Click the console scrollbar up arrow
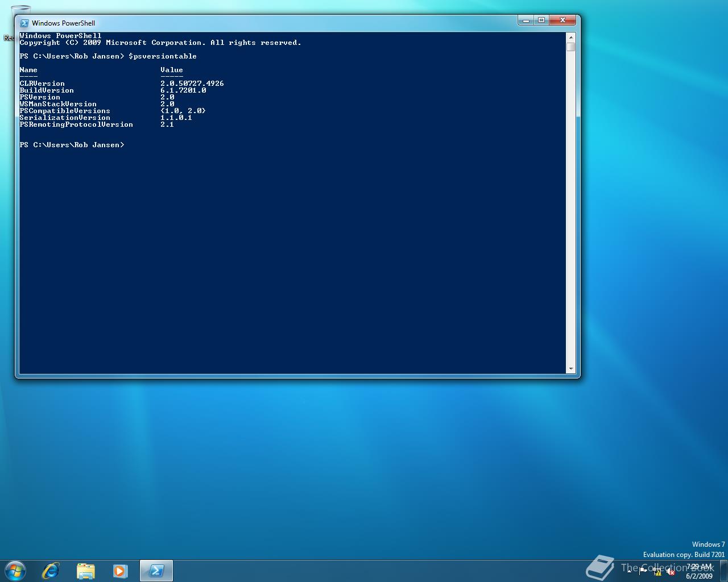The height and width of the screenshot is (582, 728). point(571,38)
